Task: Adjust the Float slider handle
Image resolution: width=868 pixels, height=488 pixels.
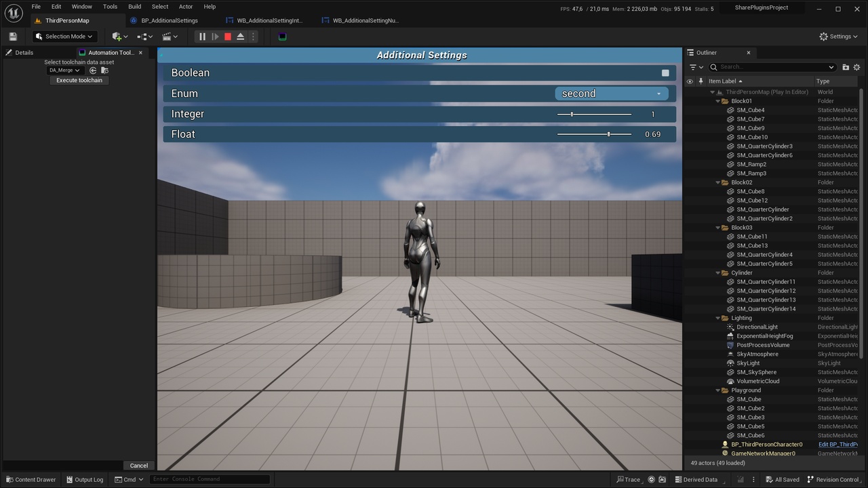Action: (x=609, y=134)
